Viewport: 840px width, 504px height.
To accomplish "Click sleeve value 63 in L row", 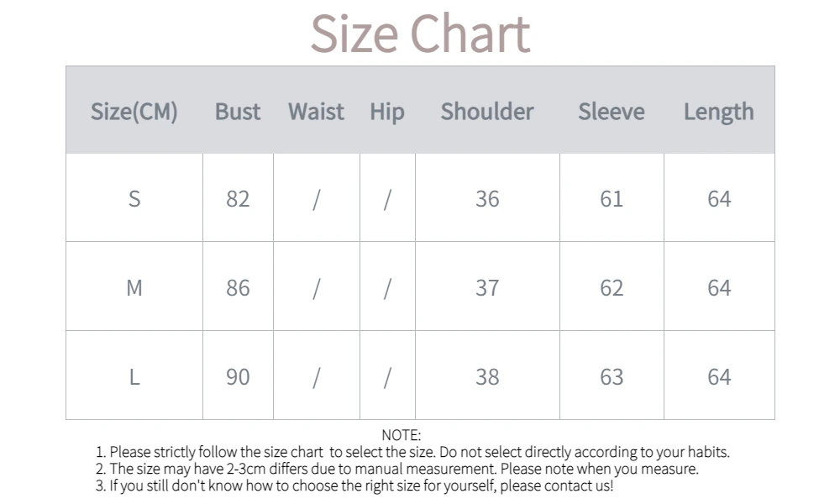I will (612, 377).
